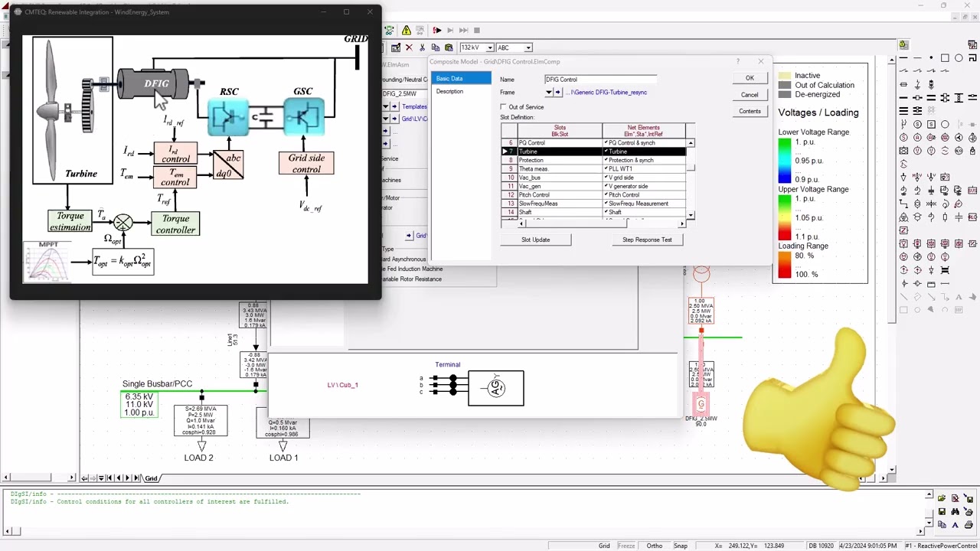Toggle Grid in the status bar
This screenshot has width=980, height=551.
click(x=604, y=546)
